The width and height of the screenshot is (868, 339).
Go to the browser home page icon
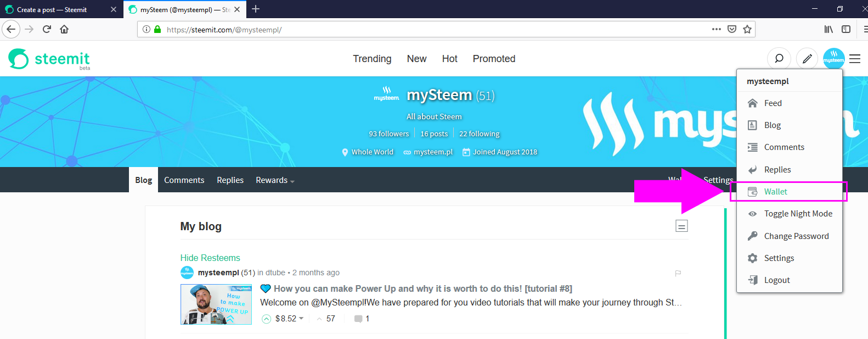coord(64,29)
